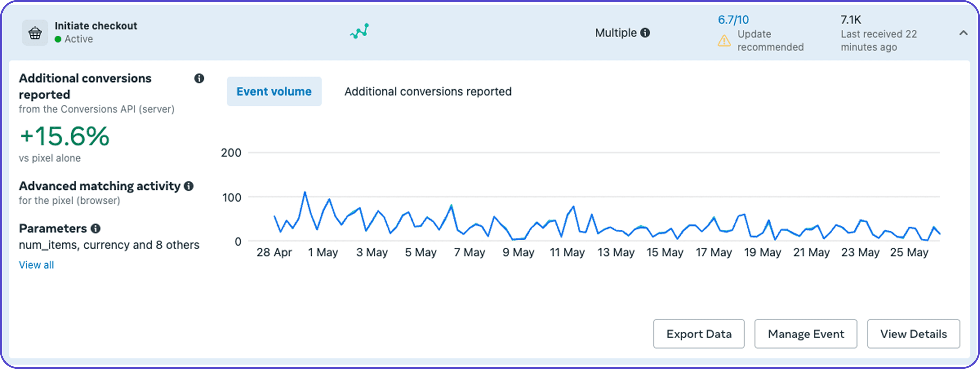The width and height of the screenshot is (980, 369).
Task: Click the Initiate checkout basket icon
Action: point(35,33)
